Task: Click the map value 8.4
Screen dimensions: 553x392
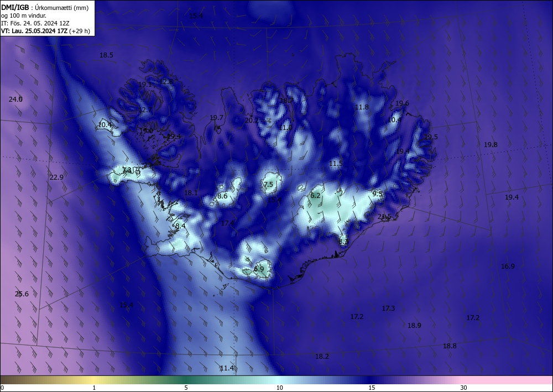Action: point(180,226)
